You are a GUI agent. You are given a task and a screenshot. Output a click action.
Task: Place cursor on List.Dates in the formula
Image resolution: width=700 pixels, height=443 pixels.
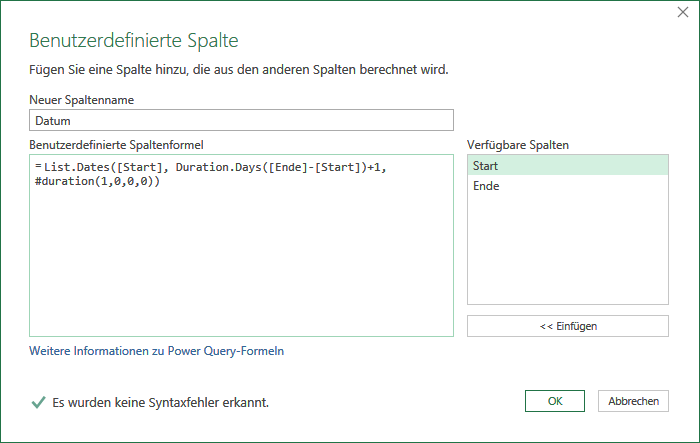pyautogui.click(x=77, y=167)
